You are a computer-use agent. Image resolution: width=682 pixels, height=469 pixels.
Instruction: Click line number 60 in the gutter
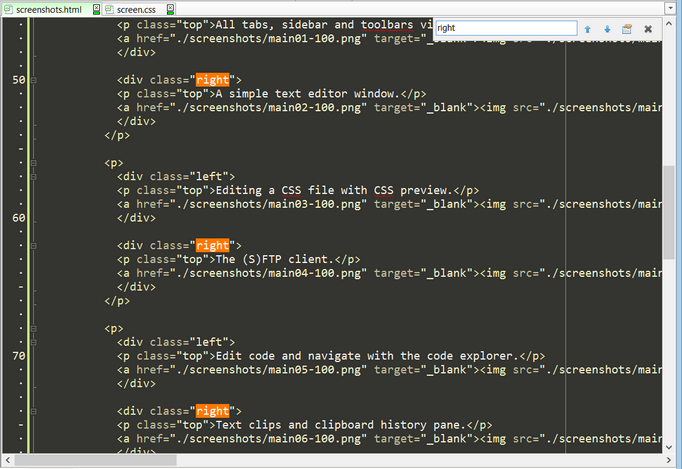[x=19, y=218]
